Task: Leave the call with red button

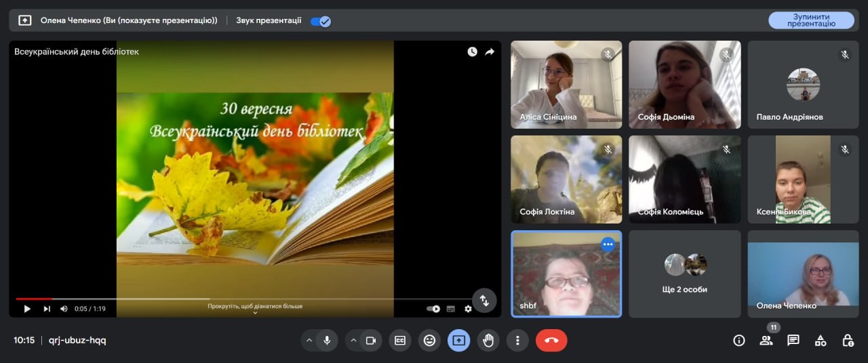Action: click(x=551, y=341)
